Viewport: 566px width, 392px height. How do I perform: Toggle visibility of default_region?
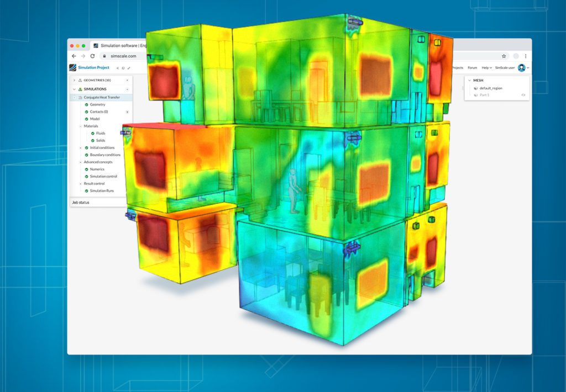tap(476, 88)
